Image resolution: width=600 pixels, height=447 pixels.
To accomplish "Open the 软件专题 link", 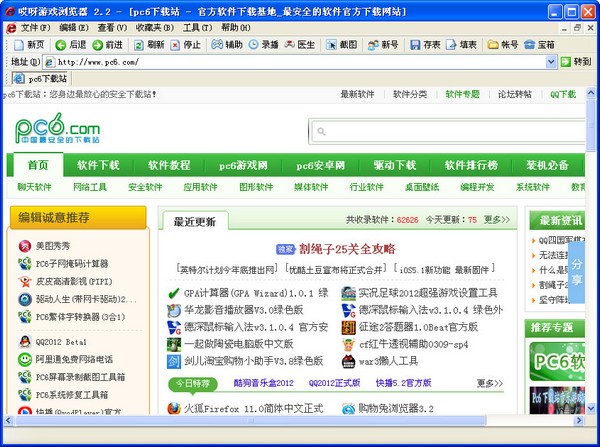I will pyautogui.click(x=462, y=94).
